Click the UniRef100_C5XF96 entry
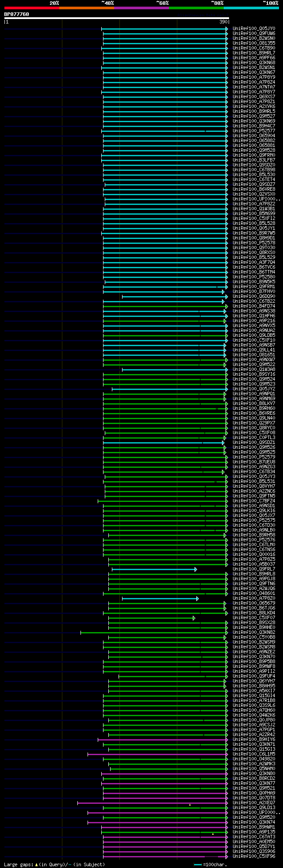Viewport: 283px width, 868px height. [x=254, y=856]
